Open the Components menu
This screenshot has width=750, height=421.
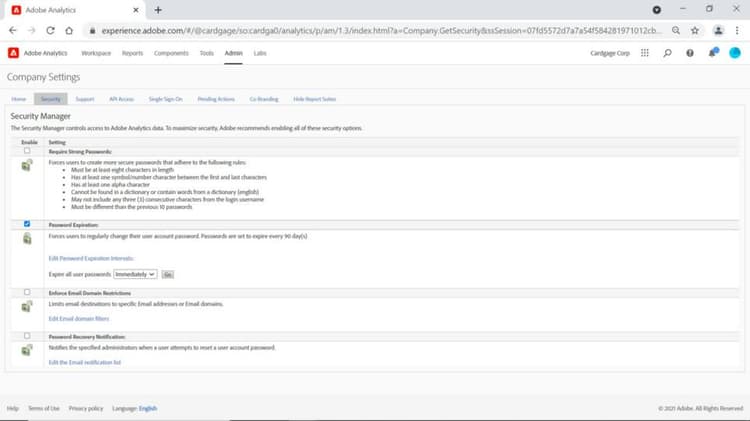tap(171, 53)
